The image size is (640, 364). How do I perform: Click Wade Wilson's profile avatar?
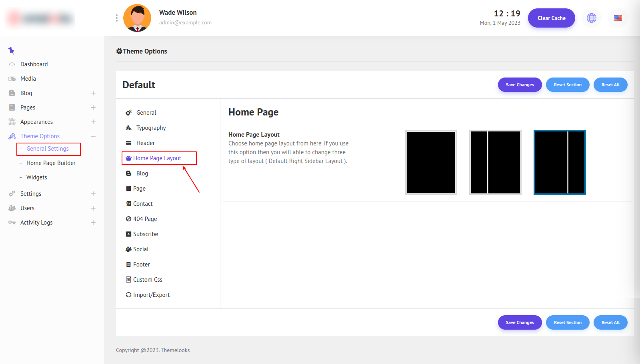click(137, 18)
